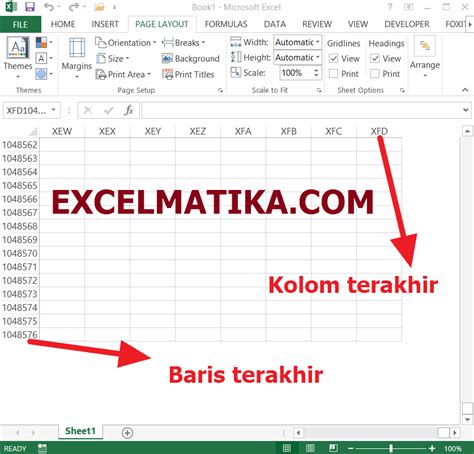Click the zoom slider handle

(391, 448)
